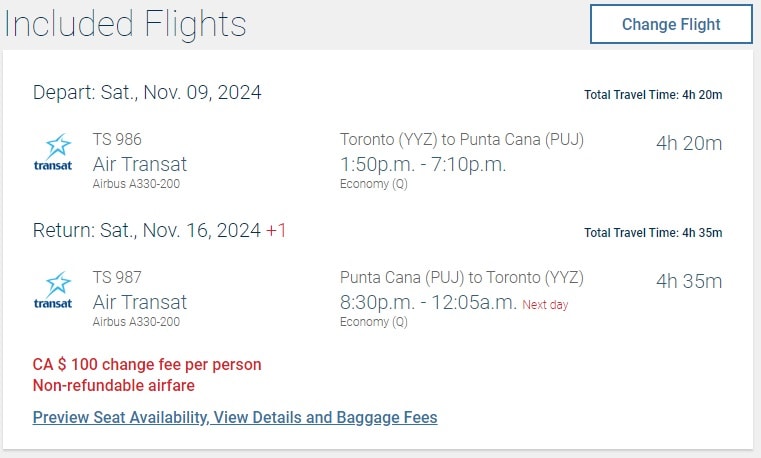
Task: Click the large 4h 20m flight duration
Action: [688, 144]
